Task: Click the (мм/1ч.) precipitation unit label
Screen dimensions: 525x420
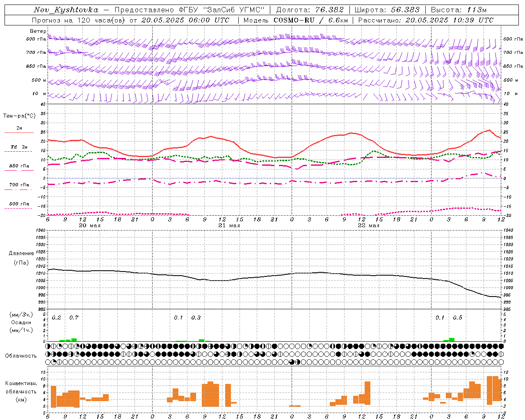Action: click(x=21, y=330)
